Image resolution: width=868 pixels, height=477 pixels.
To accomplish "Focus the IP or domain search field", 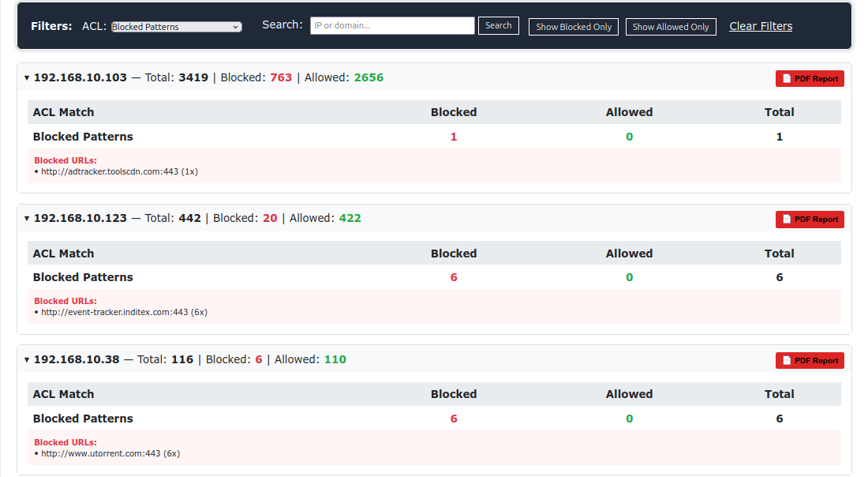I will pos(392,25).
